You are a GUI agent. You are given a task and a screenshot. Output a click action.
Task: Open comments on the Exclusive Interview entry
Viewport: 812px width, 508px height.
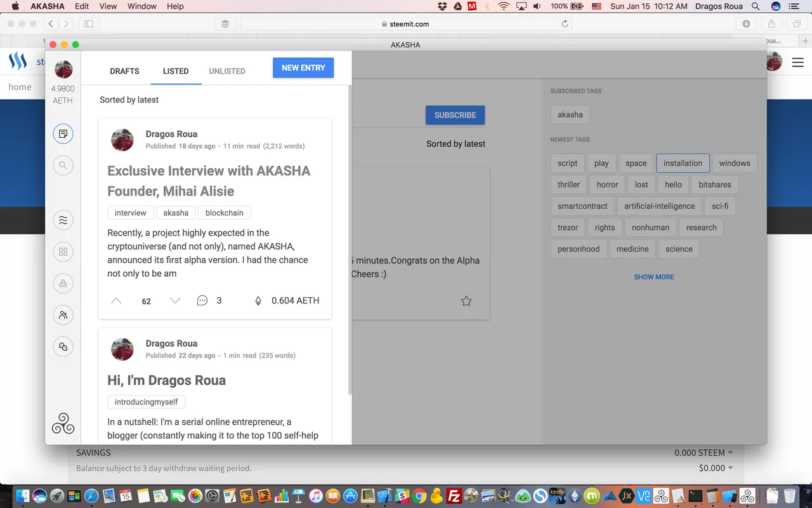[x=202, y=300]
